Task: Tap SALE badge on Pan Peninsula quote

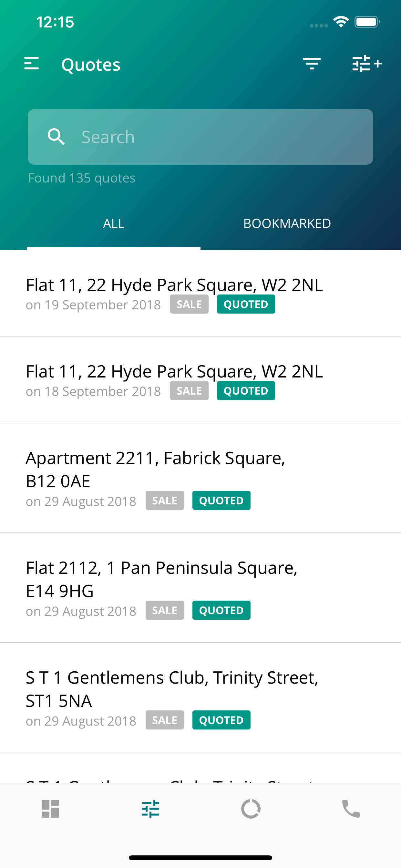Action: click(164, 610)
